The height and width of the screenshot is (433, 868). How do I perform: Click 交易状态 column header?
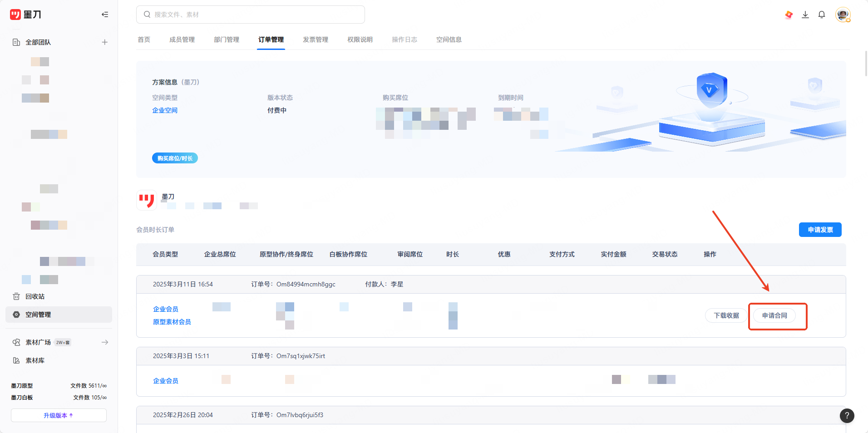[x=665, y=254]
